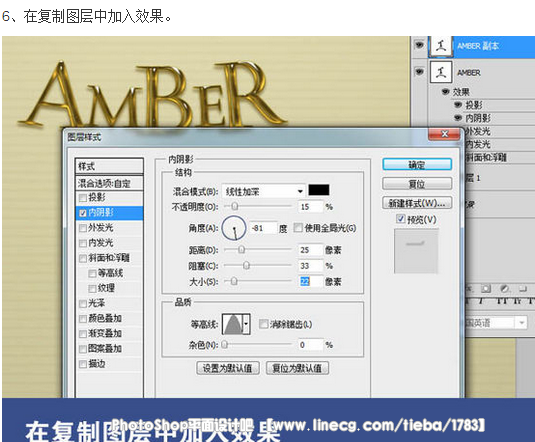
Task: Click the add layer mask icon
Action: (x=486, y=289)
